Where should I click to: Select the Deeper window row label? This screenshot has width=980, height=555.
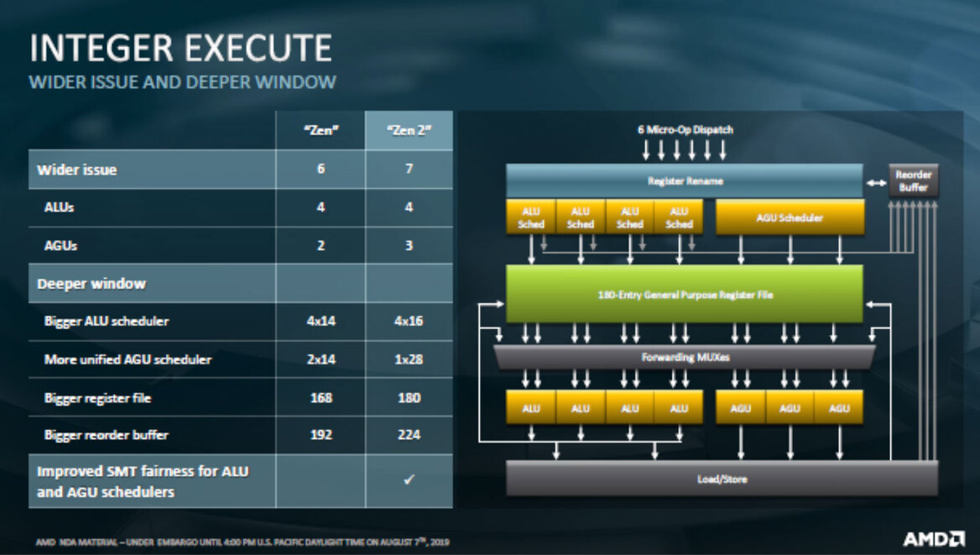[x=91, y=284]
